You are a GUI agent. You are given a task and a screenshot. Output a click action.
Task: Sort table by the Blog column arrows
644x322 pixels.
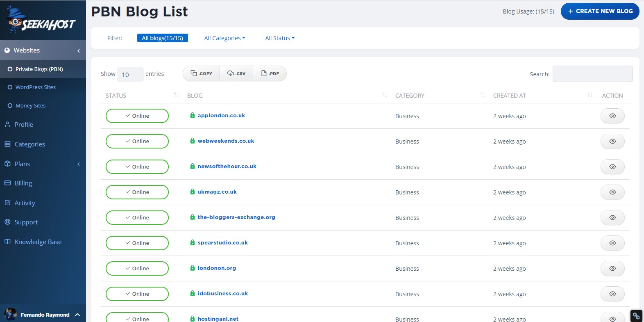385,95
